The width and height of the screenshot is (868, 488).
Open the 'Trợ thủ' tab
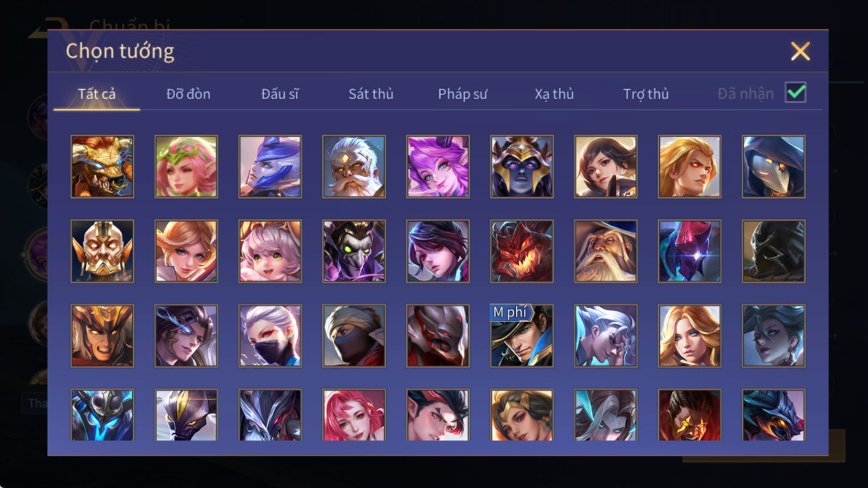645,93
